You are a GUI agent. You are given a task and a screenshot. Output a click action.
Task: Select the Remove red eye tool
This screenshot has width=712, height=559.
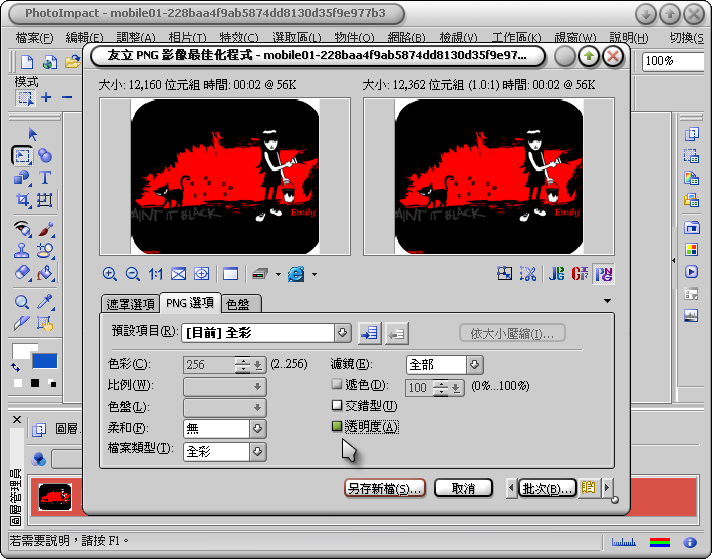22,228
